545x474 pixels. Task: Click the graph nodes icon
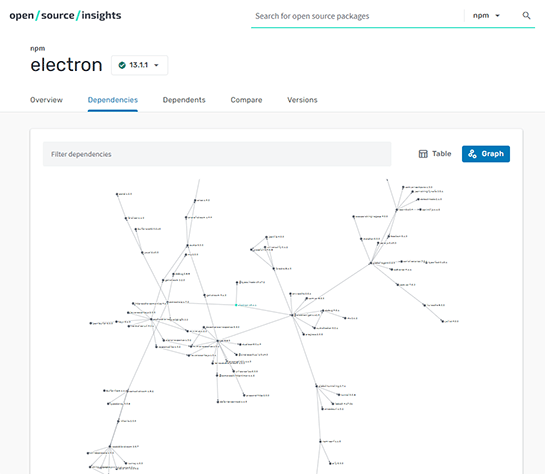click(x=472, y=154)
